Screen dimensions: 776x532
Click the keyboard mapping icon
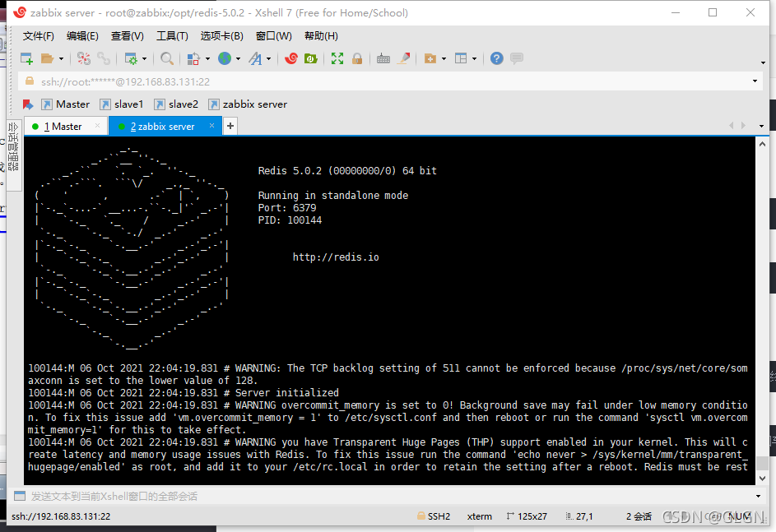pos(383,59)
